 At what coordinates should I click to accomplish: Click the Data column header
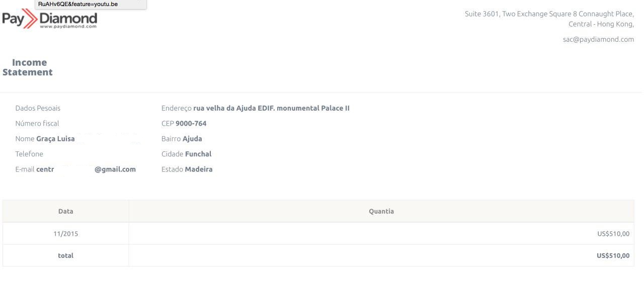coord(65,211)
